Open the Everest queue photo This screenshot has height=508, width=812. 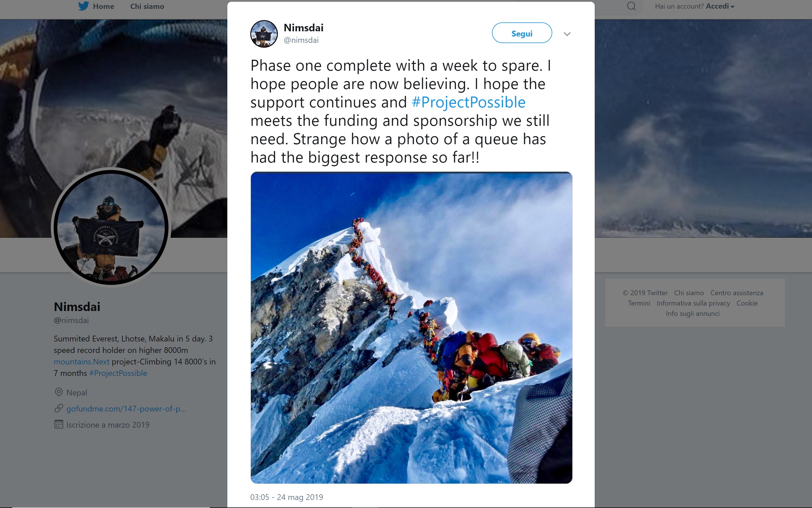pos(411,328)
